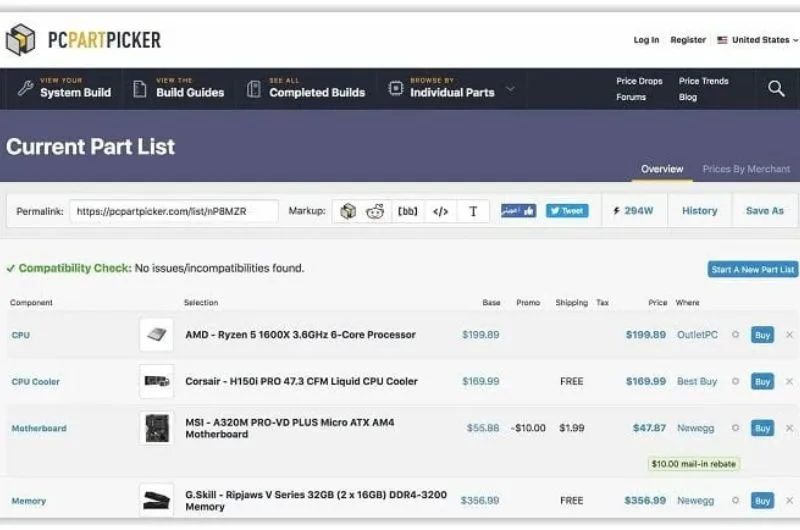Image resolution: width=800 pixels, height=530 pixels.
Task: Remove the CPU with the X
Action: point(789,335)
